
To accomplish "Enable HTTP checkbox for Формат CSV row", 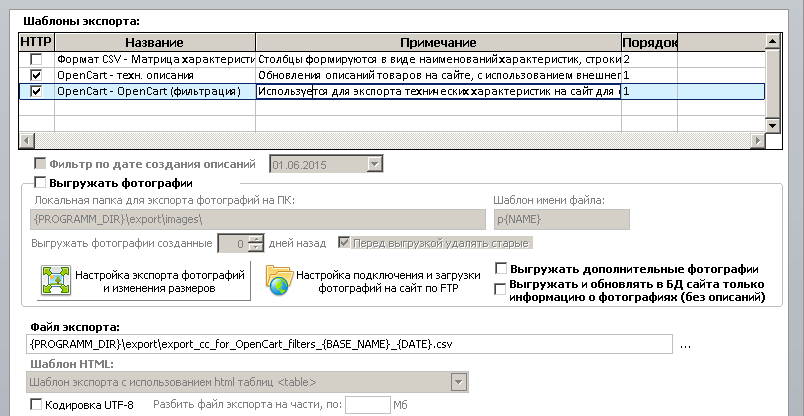I will (x=36, y=60).
